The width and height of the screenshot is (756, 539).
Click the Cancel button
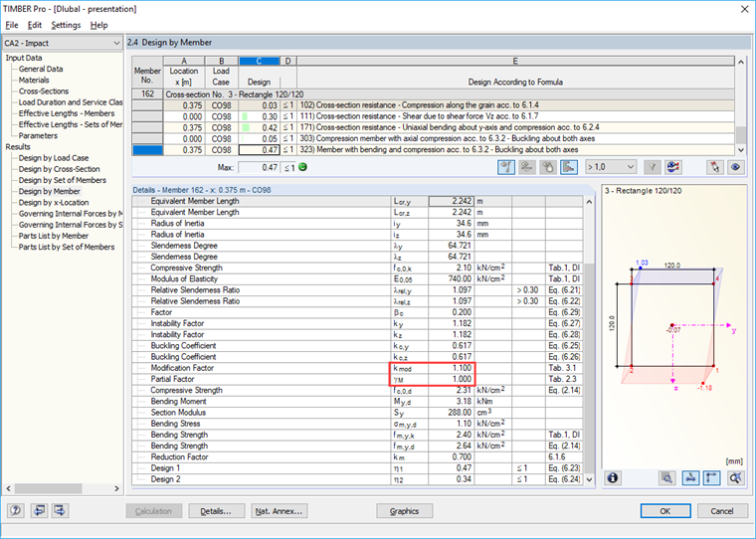coord(722,511)
